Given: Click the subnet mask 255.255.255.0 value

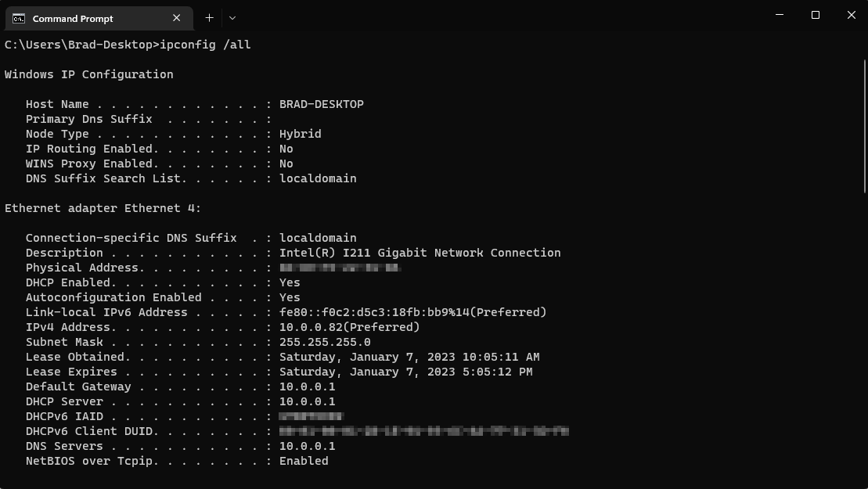Looking at the screenshot, I should (325, 342).
